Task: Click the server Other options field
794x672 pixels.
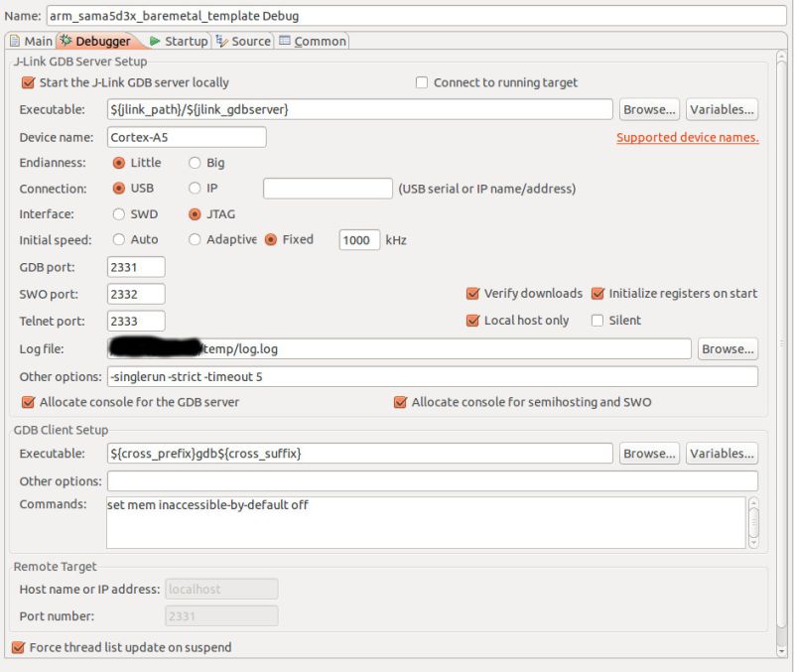Action: 433,377
